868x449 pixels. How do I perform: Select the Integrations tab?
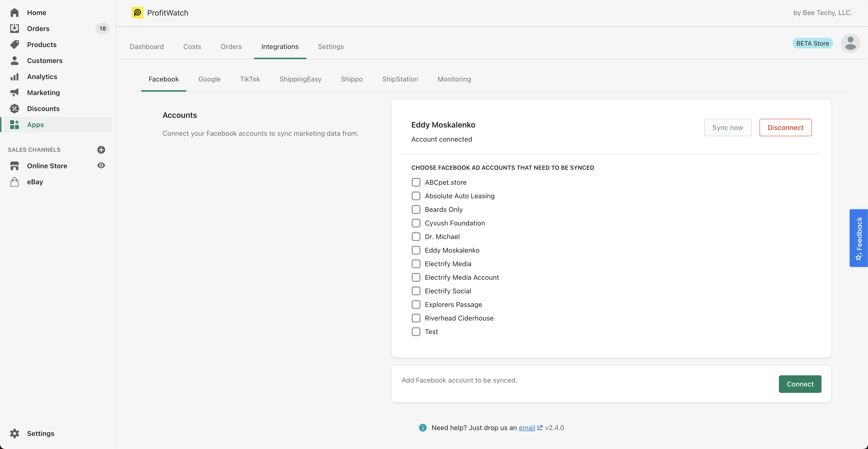coord(280,47)
